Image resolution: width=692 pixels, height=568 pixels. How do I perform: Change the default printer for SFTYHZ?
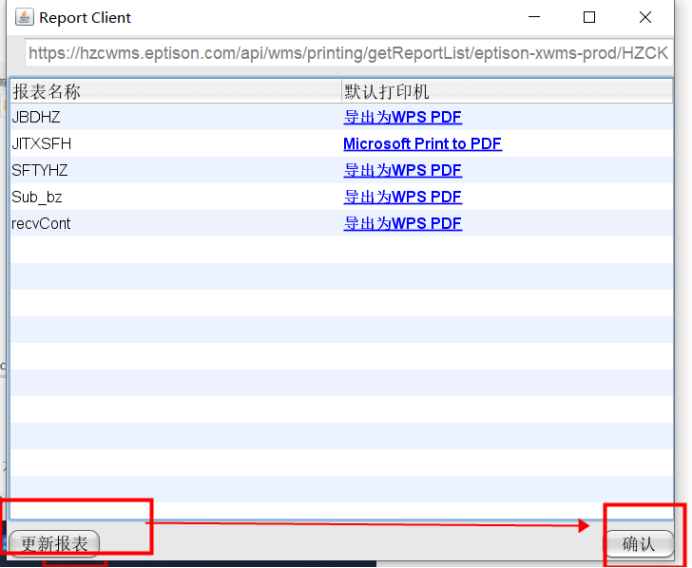403,170
